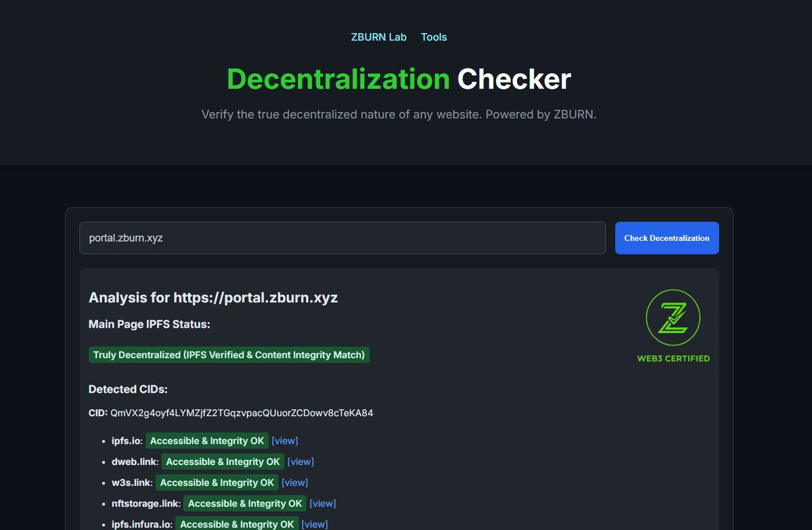The image size is (812, 530).
Task: Select the Truly Decentralized status badge
Action: point(229,355)
